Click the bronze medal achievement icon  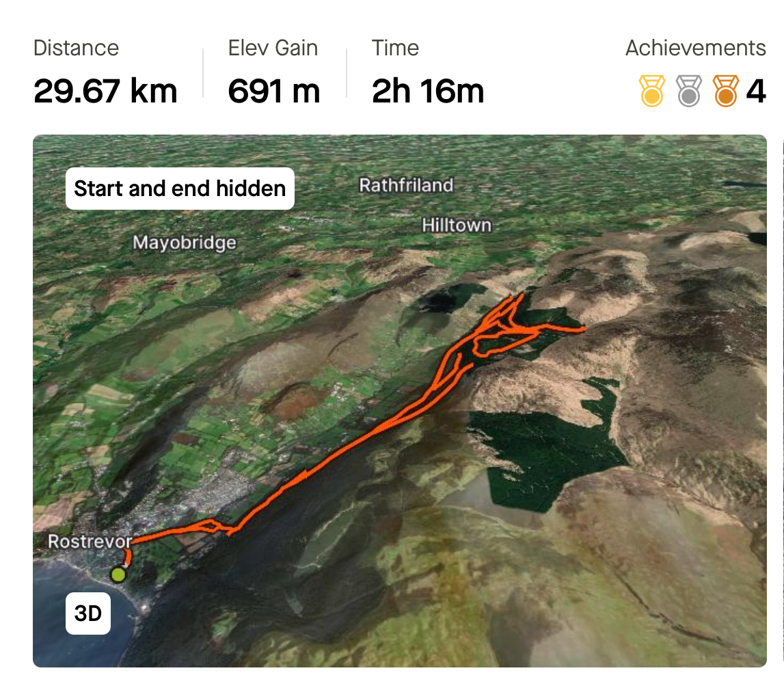coord(725,91)
